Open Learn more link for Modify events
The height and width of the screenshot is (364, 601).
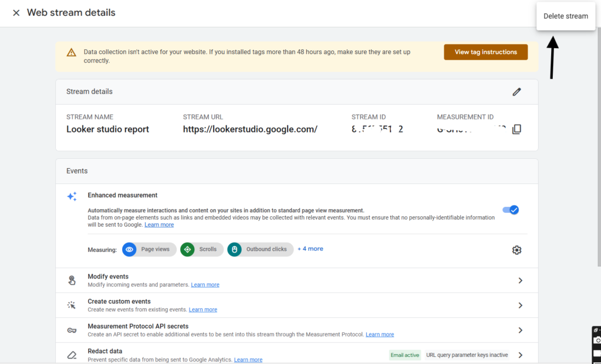[x=205, y=285]
